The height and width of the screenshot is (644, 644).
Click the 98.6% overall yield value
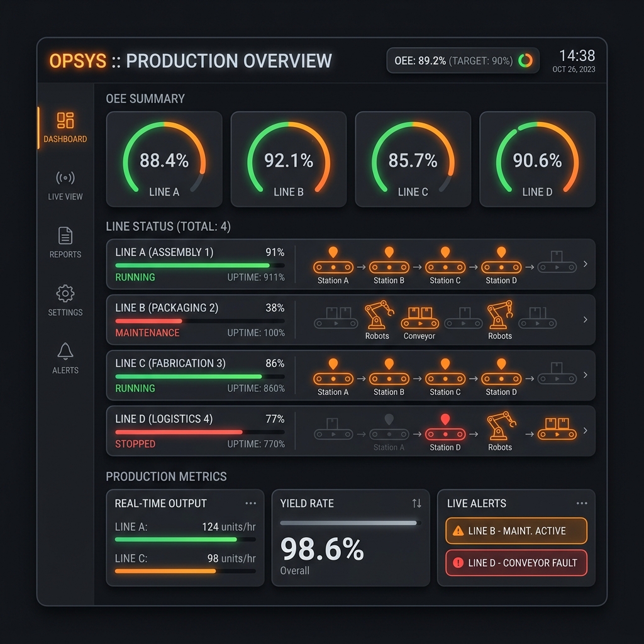(322, 549)
